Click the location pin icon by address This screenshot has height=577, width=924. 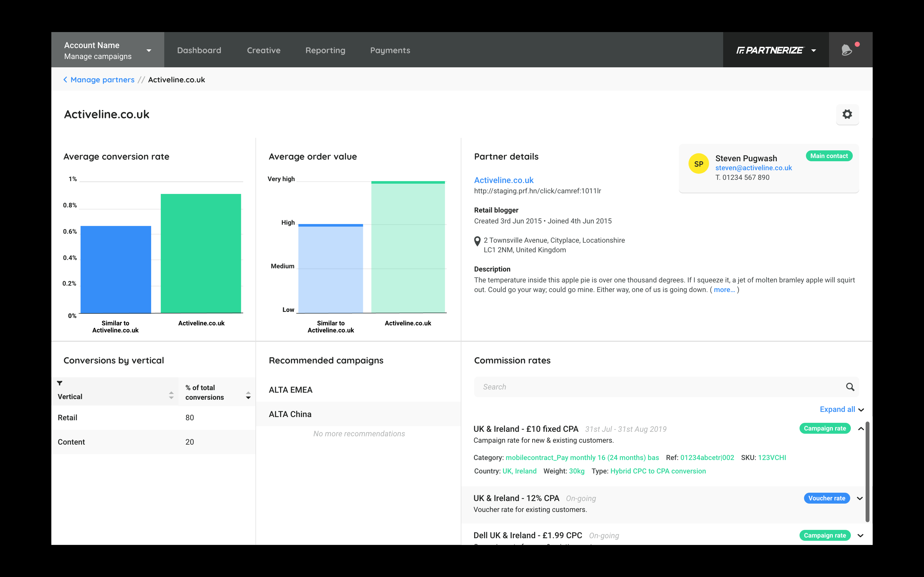(477, 241)
